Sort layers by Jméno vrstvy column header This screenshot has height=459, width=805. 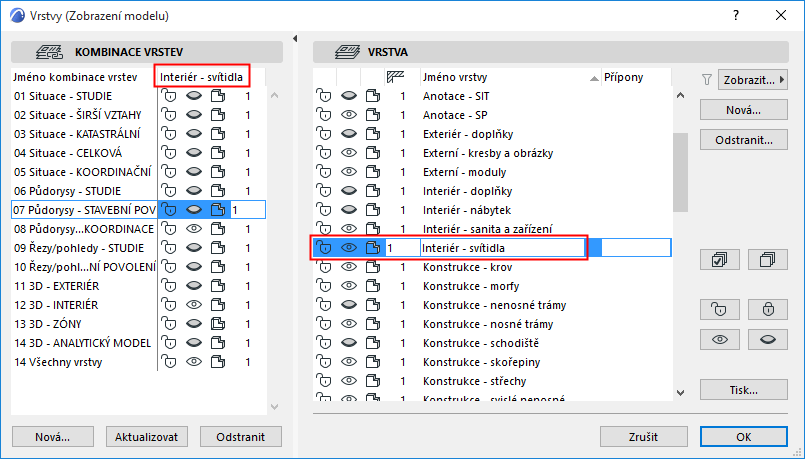point(507,77)
